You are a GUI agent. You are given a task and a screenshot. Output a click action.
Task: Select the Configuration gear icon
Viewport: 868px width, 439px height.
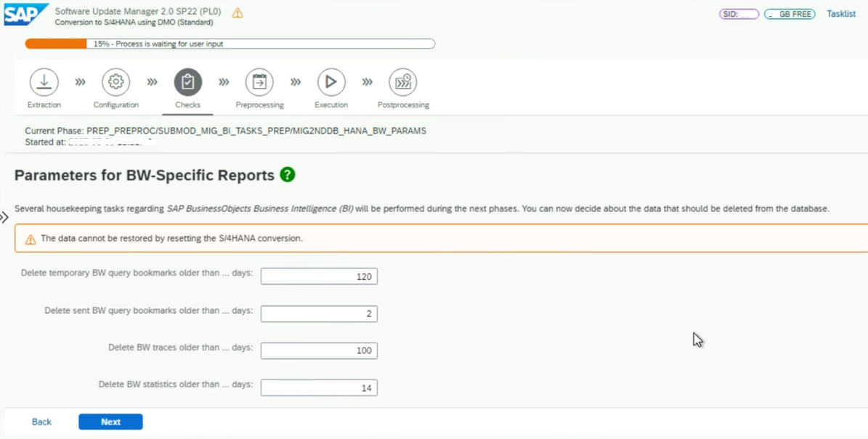click(115, 82)
